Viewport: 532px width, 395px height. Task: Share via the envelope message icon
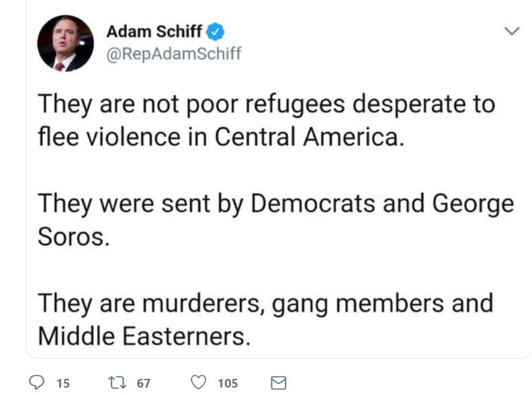pos(279,383)
